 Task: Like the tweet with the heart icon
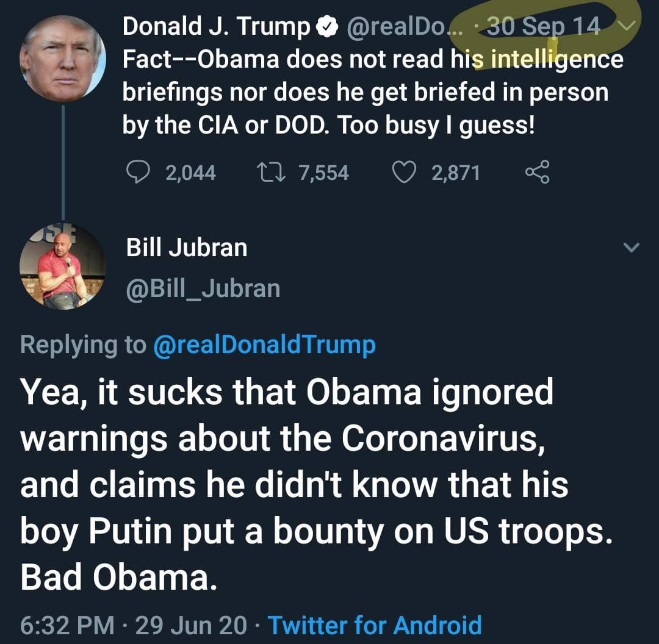(x=403, y=173)
